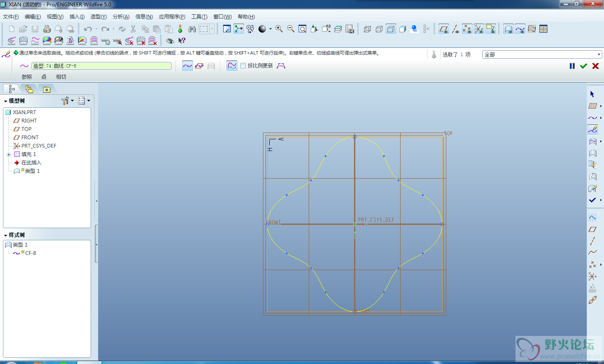Screen dimensions: 604x364
Task: Click the Curve Edit tool in sidebar
Action: click(x=593, y=129)
